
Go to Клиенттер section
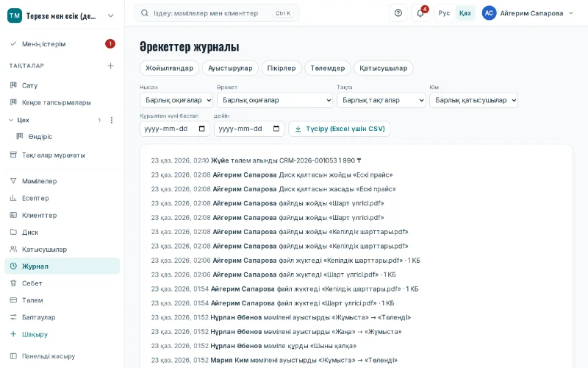[x=62, y=215]
